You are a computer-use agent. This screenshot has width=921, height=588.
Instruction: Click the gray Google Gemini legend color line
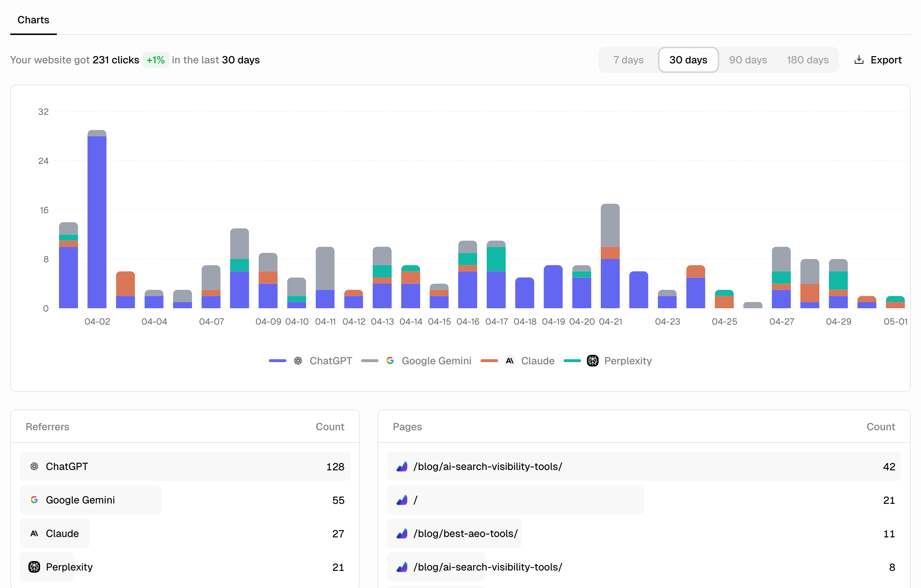pos(370,361)
